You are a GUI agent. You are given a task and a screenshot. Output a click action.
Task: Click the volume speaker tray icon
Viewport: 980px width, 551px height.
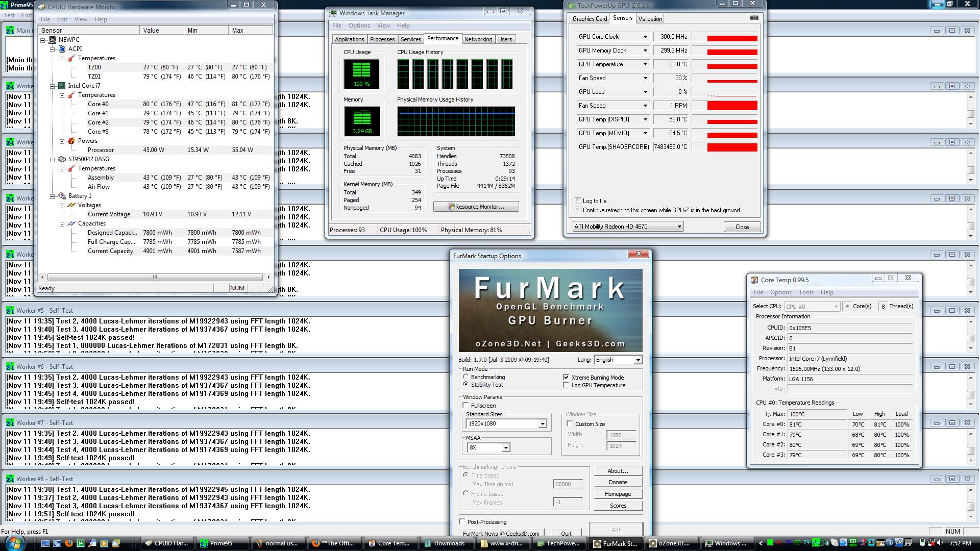(x=939, y=543)
